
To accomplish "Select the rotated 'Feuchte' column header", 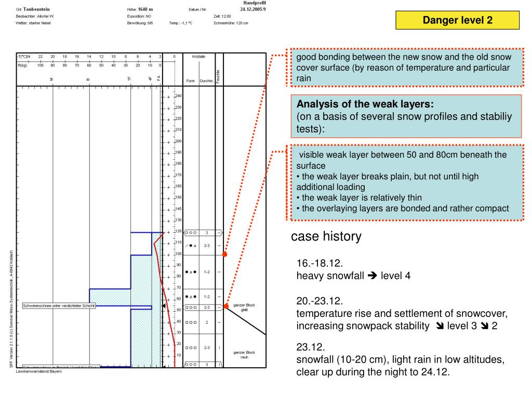I will pyautogui.click(x=218, y=76).
